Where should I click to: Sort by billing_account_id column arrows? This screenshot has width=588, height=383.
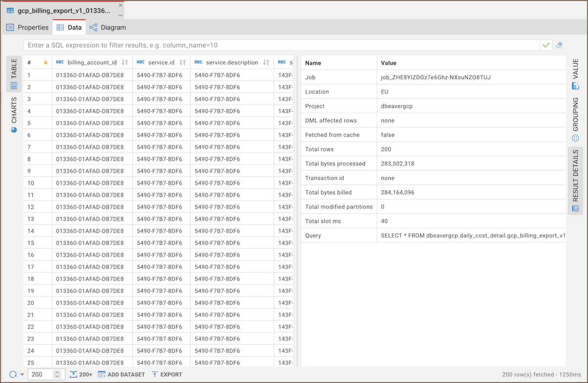(125, 62)
